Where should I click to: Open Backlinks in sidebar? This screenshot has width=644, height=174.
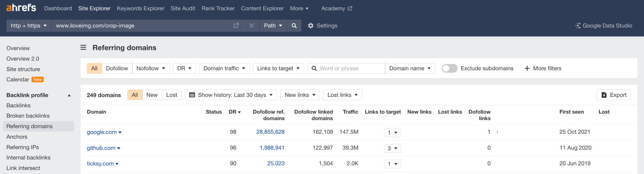click(x=18, y=105)
